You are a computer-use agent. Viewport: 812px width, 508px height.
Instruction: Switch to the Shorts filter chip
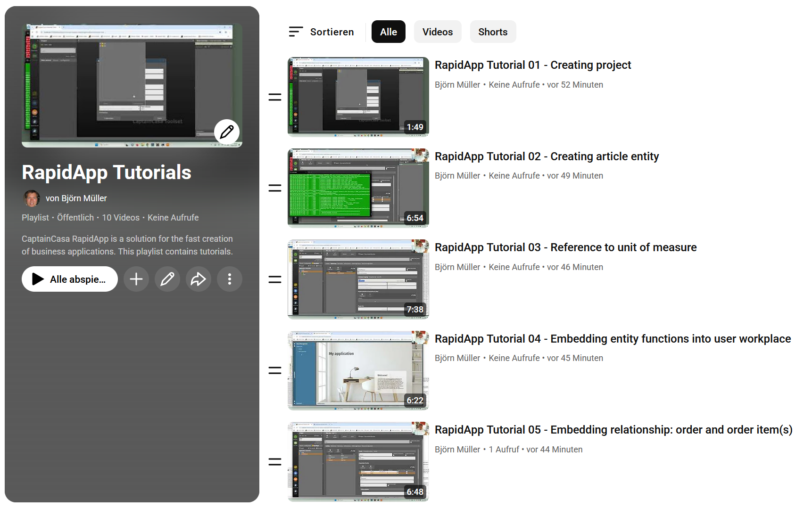tap(493, 32)
